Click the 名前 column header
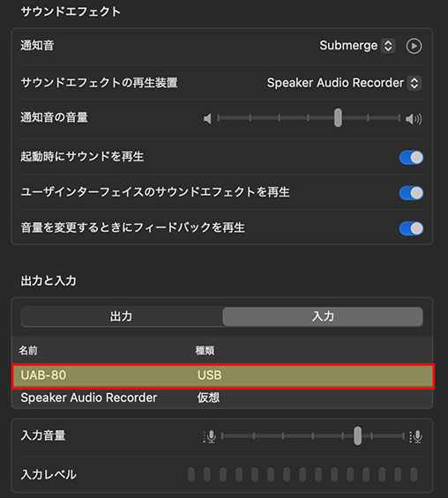The height and width of the screenshot is (498, 448). 28,351
